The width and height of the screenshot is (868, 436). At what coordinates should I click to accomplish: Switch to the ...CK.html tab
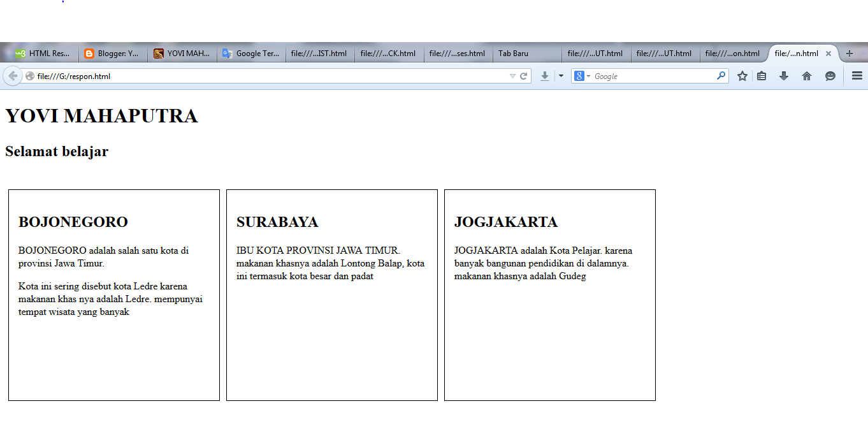pyautogui.click(x=389, y=54)
